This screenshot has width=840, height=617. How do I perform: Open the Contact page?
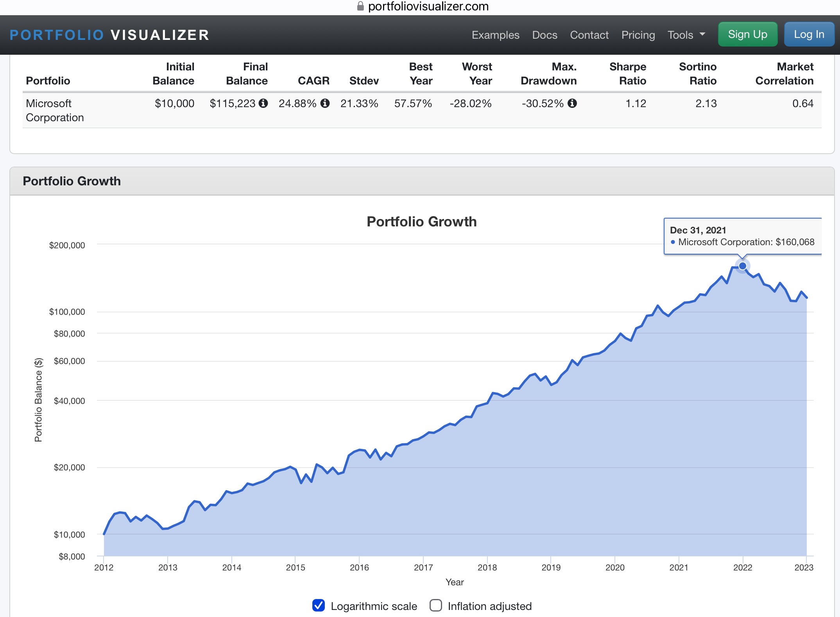[589, 35]
